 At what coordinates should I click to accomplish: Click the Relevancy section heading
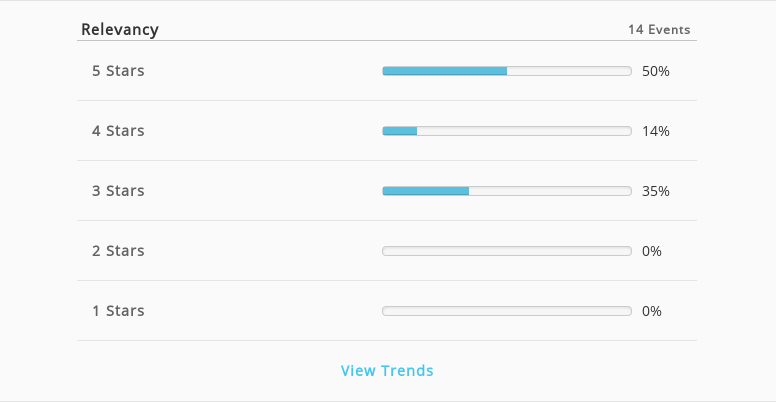[x=120, y=30]
